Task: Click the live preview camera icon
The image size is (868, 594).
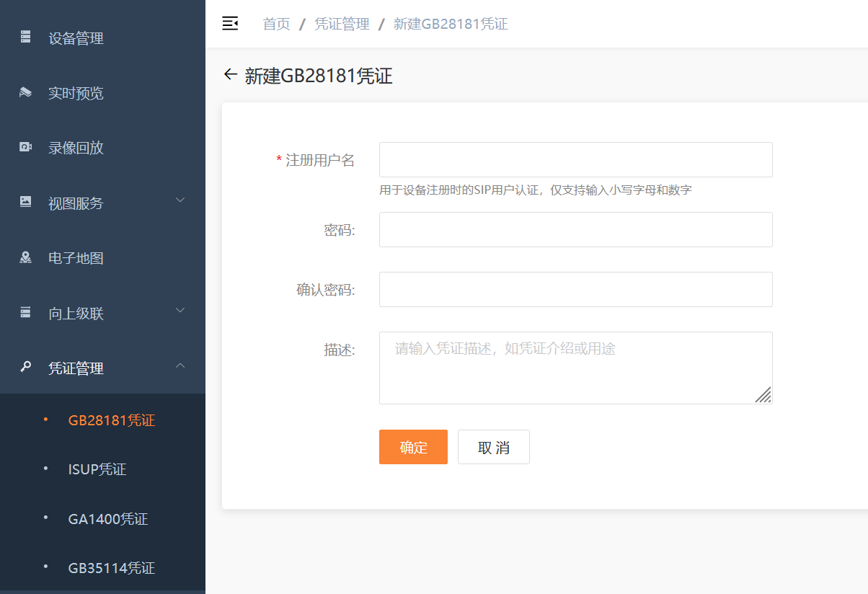Action: click(26, 92)
